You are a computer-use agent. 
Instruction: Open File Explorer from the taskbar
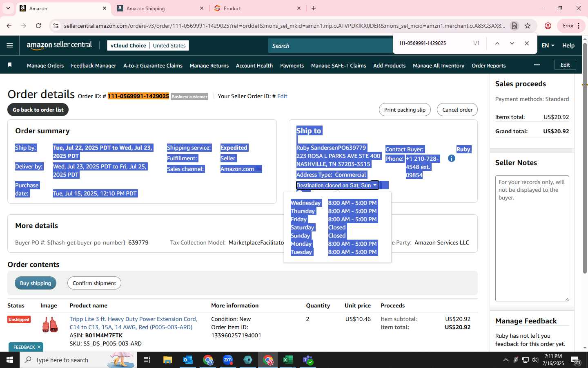pos(168,360)
